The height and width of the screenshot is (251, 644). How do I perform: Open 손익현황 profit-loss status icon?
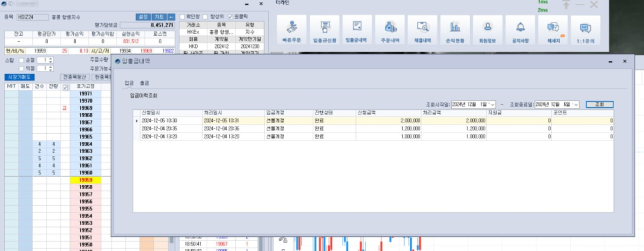[455, 30]
